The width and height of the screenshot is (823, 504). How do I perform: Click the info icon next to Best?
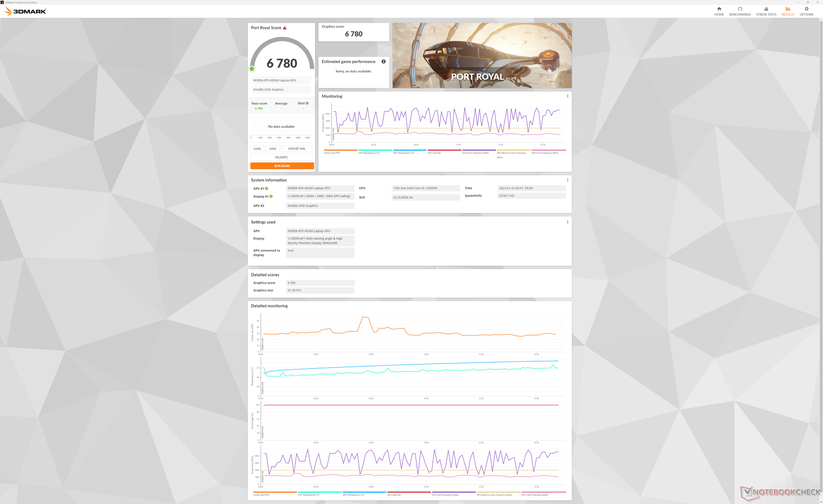307,103
